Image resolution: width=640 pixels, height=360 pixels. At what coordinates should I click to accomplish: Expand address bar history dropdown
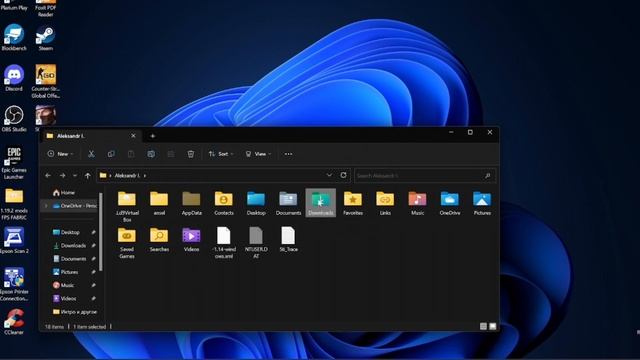point(329,175)
